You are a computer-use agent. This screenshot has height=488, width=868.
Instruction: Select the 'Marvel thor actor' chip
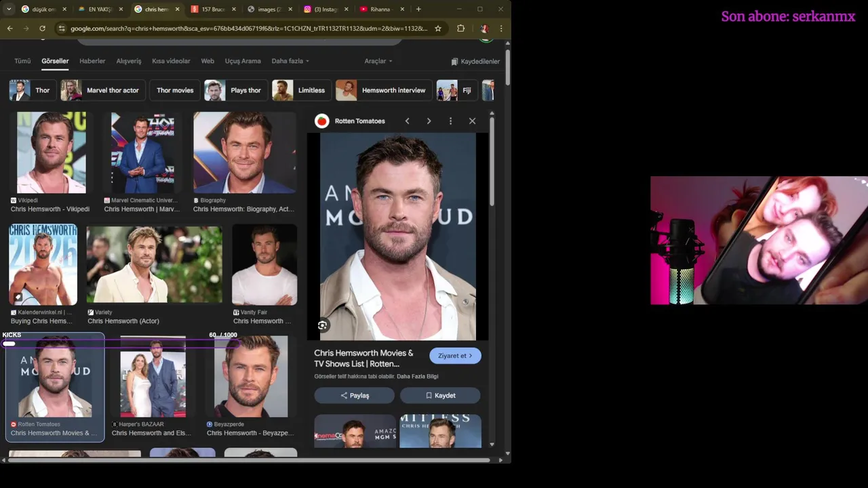102,90
